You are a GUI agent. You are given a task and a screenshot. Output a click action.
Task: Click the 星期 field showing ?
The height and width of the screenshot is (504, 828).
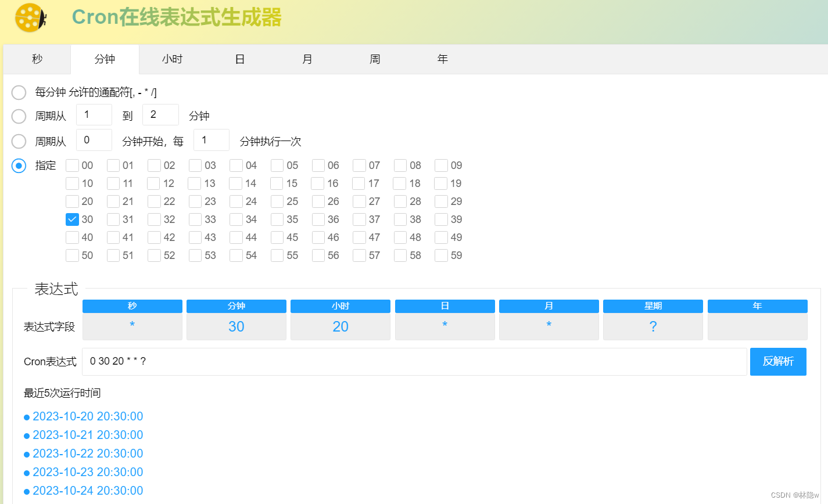pyautogui.click(x=653, y=326)
